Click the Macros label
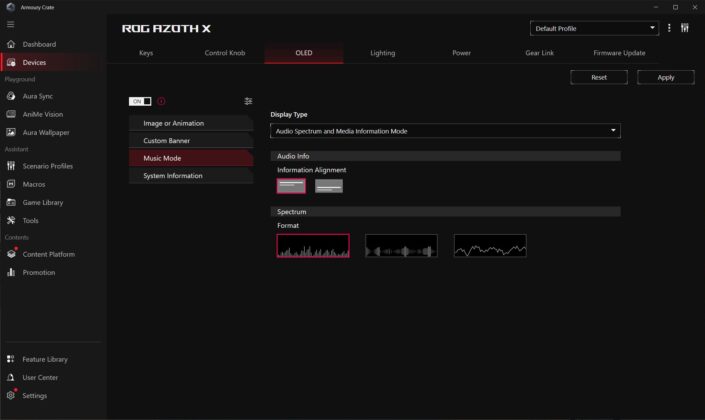 coord(34,184)
